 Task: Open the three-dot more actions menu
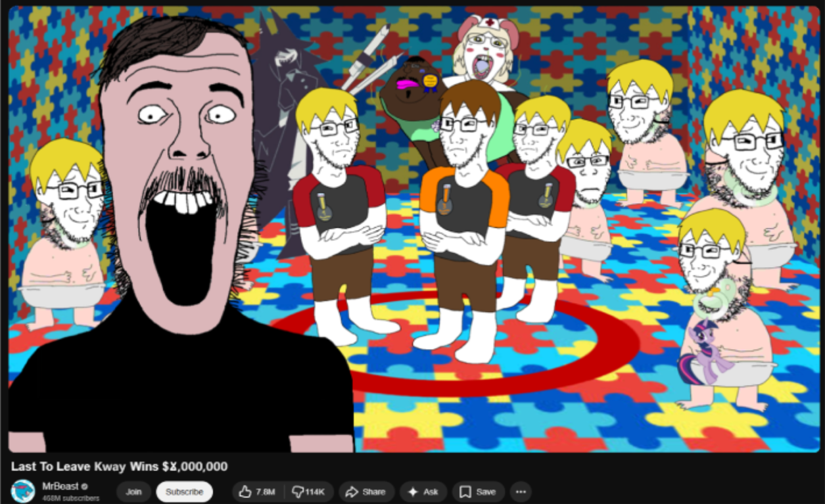coord(521,492)
